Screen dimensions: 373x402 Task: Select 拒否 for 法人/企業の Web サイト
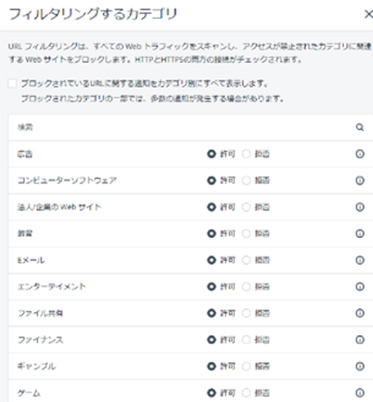[246, 207]
